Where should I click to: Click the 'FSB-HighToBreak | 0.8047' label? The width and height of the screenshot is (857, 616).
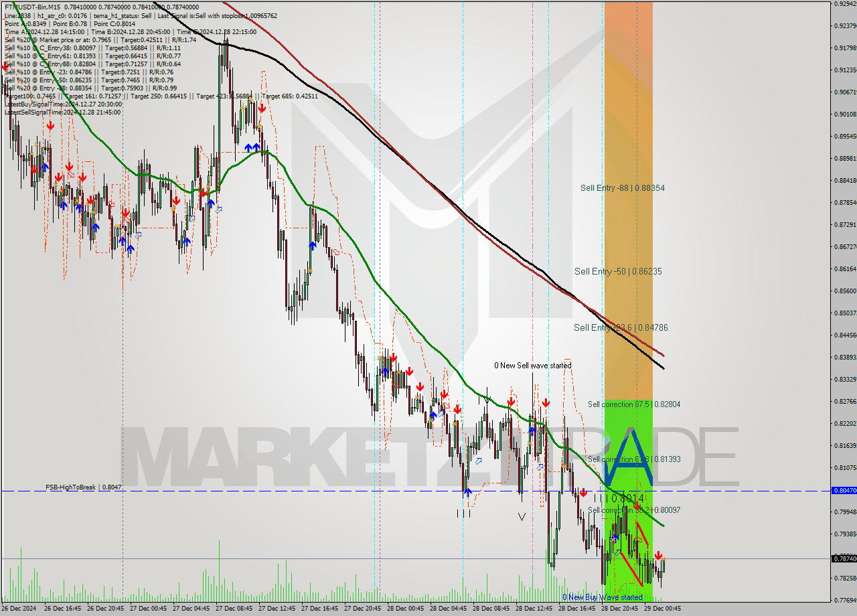84,487
